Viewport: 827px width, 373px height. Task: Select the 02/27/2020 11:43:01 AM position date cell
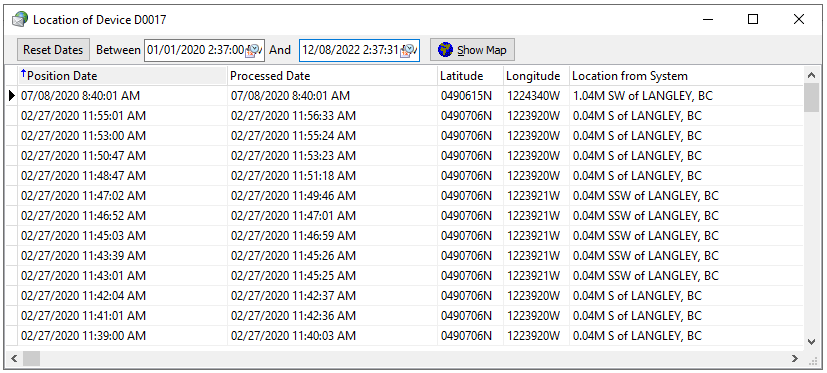pos(122,276)
